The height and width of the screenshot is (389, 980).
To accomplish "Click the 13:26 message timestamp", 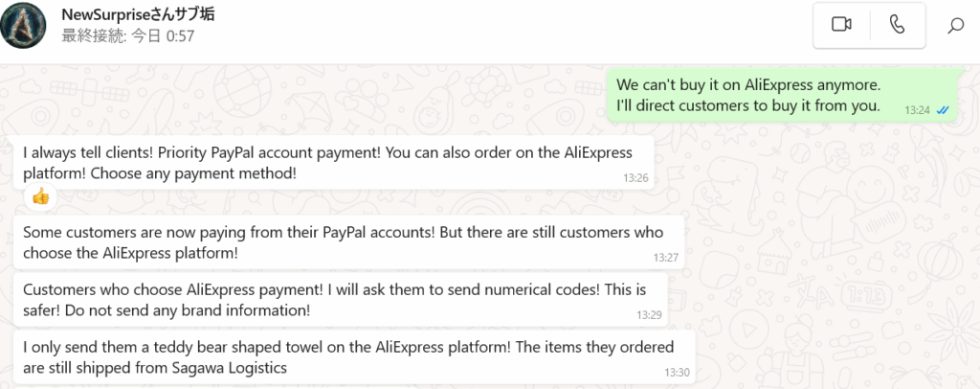I will 635,177.
